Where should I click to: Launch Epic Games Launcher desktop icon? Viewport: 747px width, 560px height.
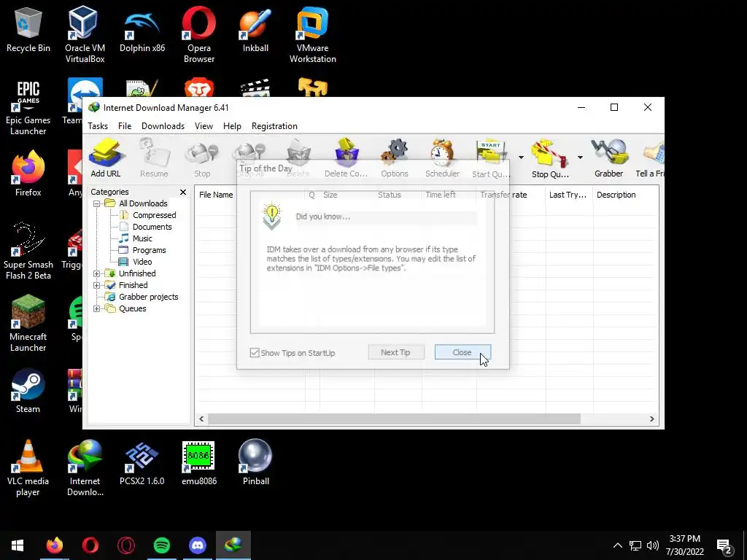[28, 108]
